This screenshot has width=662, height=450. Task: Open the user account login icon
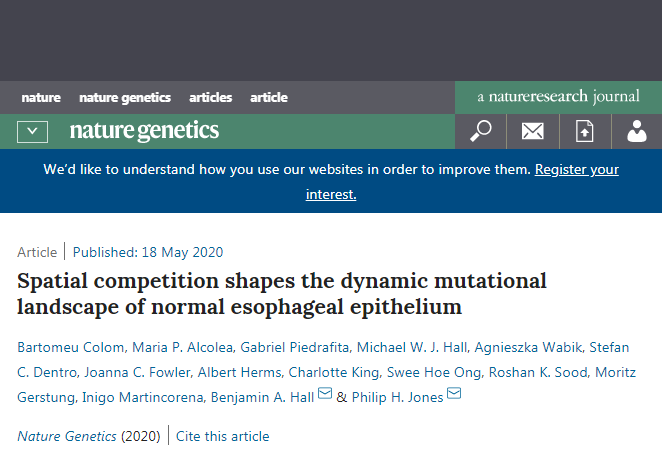pos(636,131)
